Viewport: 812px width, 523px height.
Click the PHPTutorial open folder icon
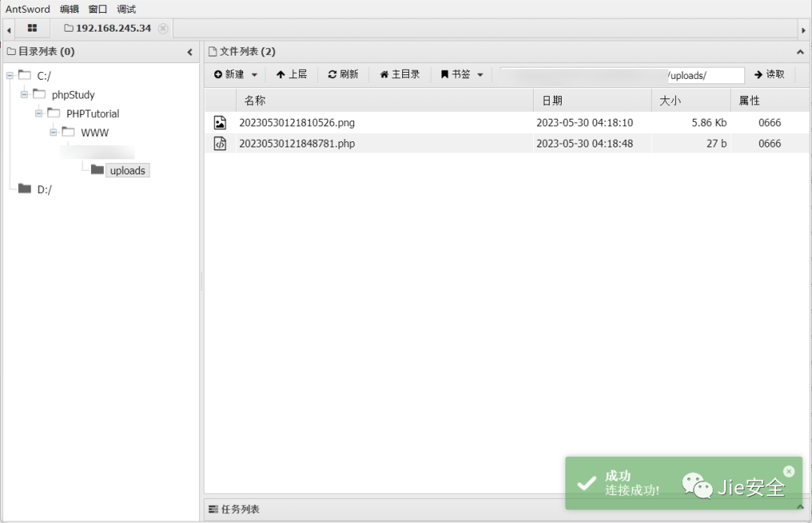[54, 112]
